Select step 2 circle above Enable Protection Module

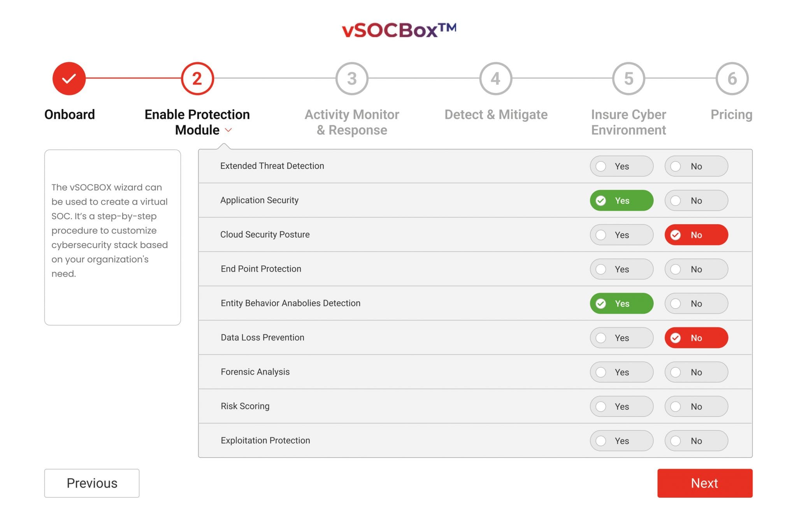197,78
